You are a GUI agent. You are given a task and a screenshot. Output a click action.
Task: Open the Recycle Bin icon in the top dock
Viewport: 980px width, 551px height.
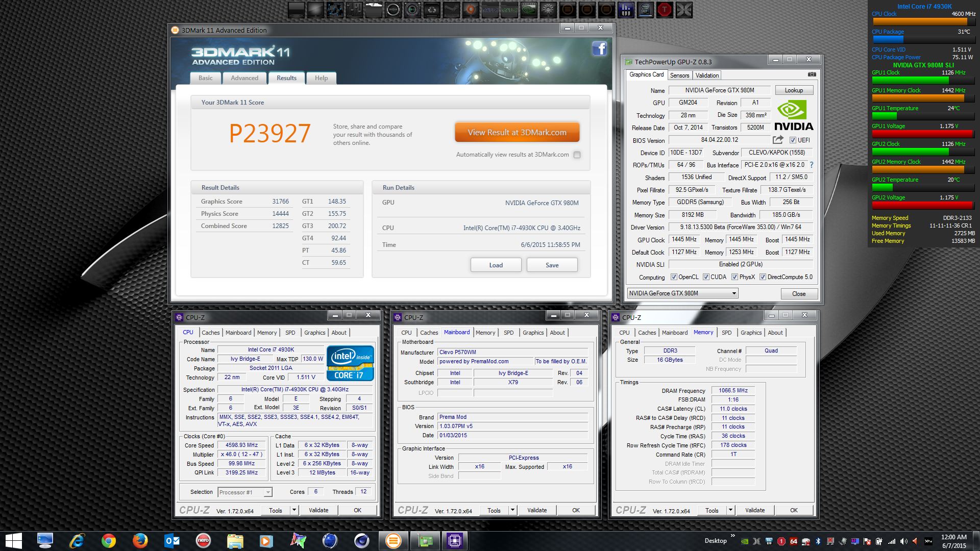pyautogui.click(x=432, y=9)
